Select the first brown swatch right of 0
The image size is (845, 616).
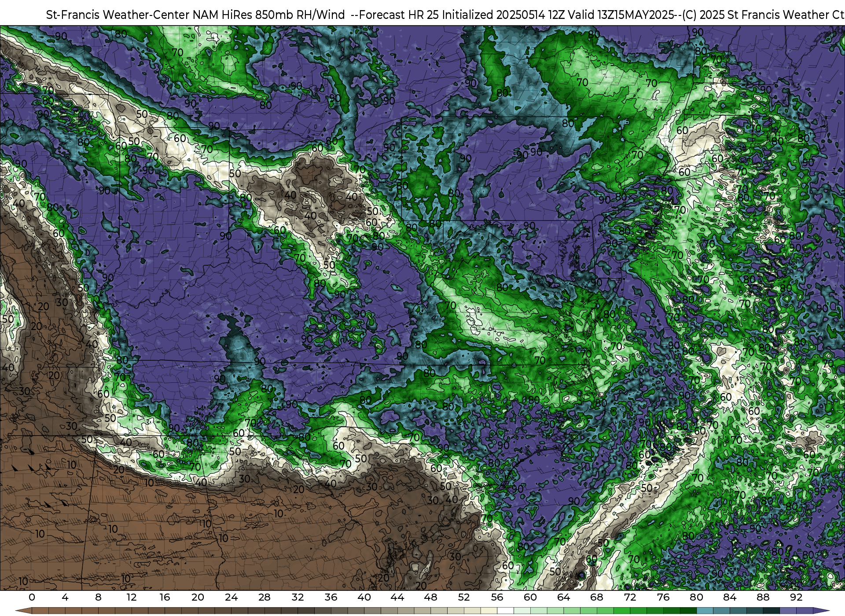click(x=40, y=611)
